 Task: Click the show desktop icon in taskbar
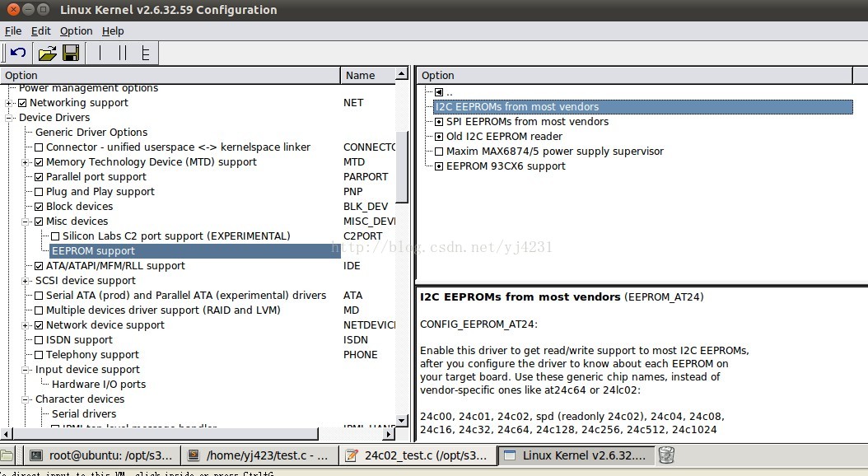click(6, 455)
